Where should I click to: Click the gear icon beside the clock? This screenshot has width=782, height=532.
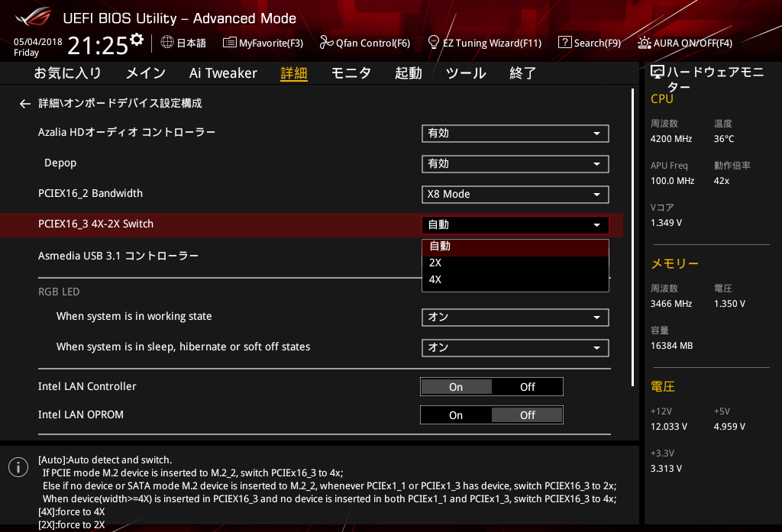point(137,40)
